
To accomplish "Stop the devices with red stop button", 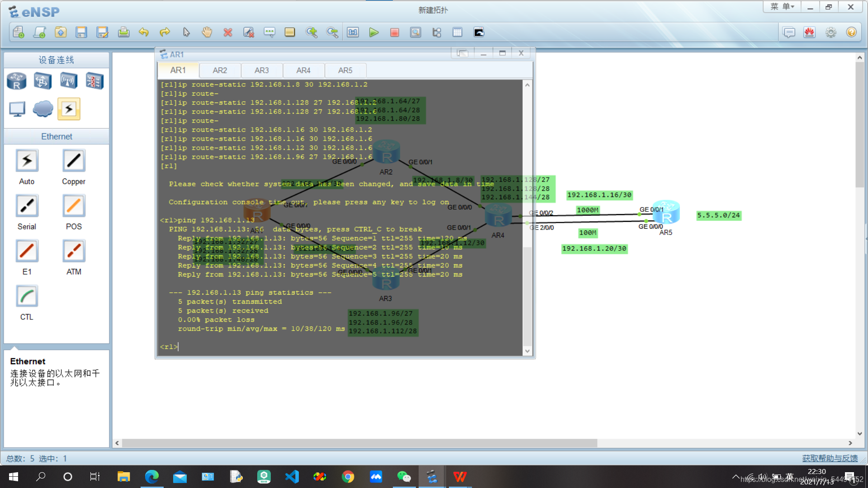I will pos(395,32).
